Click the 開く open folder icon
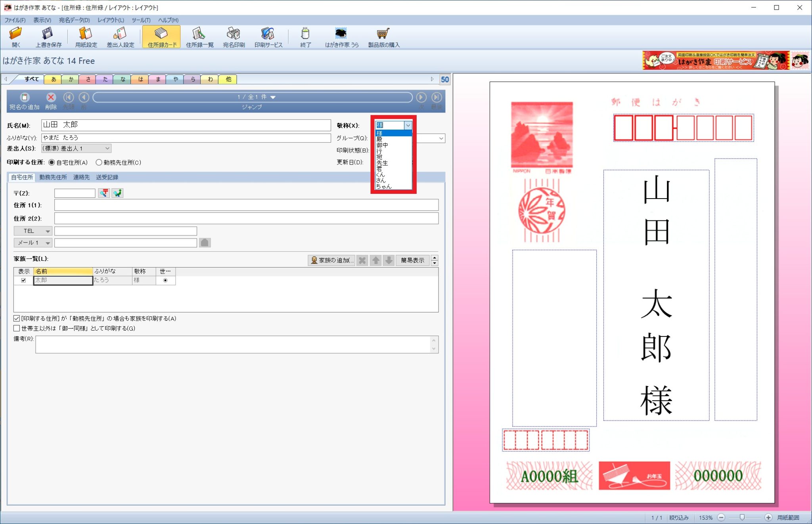This screenshot has width=812, height=524. click(16, 34)
